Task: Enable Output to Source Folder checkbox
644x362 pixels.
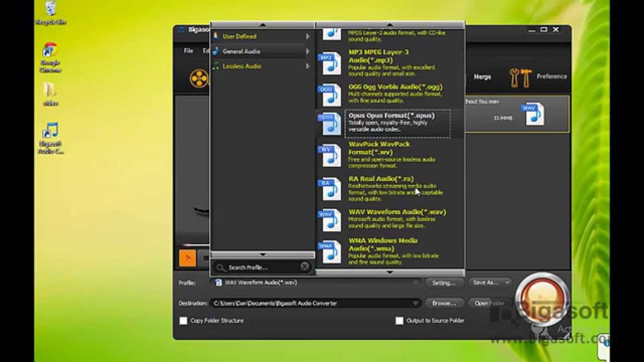Action: click(x=399, y=320)
